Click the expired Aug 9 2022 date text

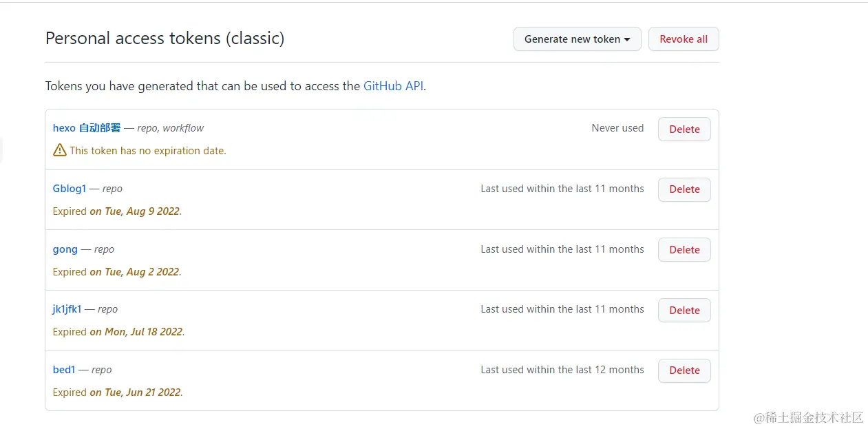(x=135, y=211)
